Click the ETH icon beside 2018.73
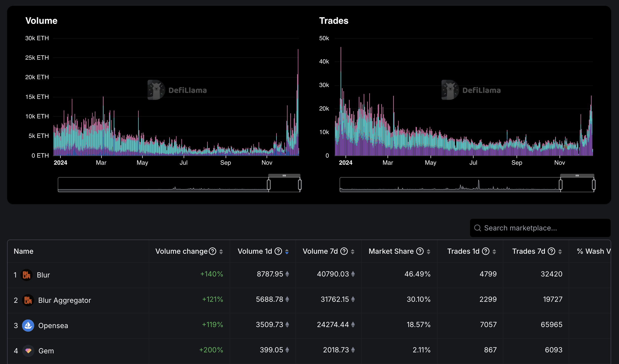Image resolution: width=619 pixels, height=364 pixels. [x=353, y=350]
